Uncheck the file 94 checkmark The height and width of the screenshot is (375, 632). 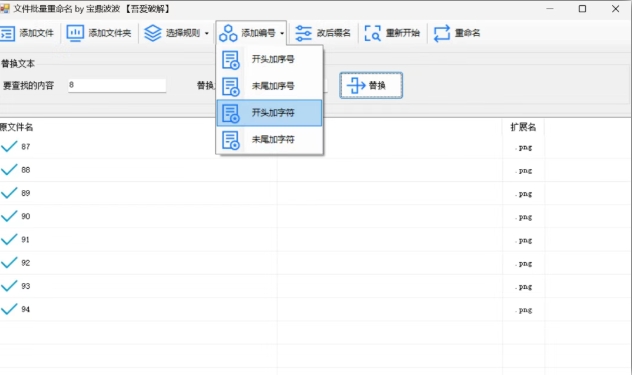tap(9, 309)
